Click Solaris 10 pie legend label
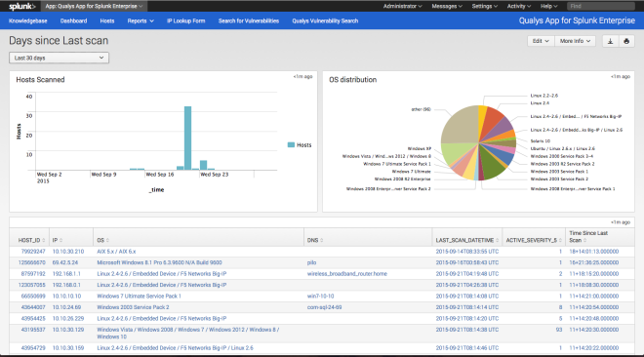The height and width of the screenshot is (357, 644). coord(541,140)
